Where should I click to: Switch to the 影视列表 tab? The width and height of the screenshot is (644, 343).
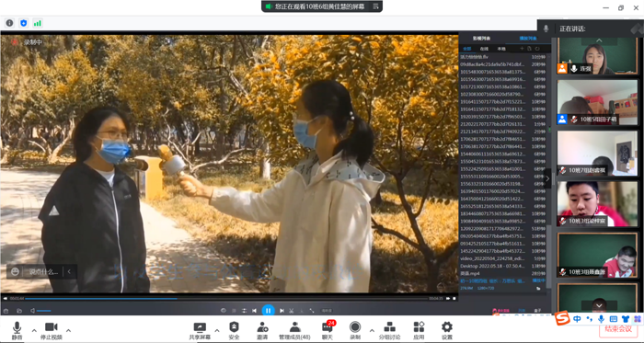(481, 38)
